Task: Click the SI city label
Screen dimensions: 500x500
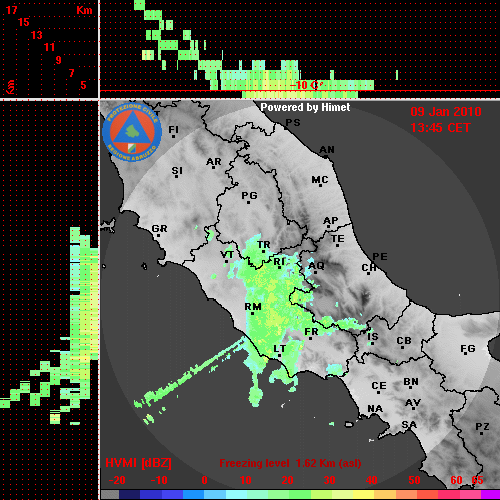Action: tap(177, 172)
